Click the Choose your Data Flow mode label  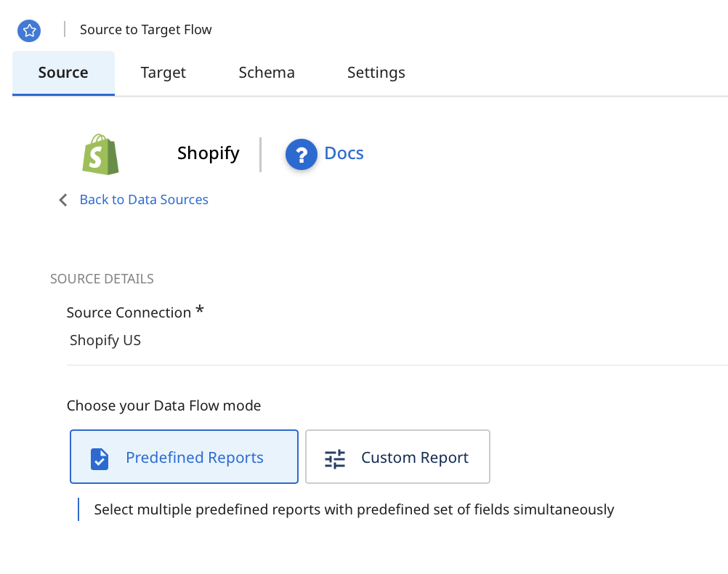(x=163, y=406)
